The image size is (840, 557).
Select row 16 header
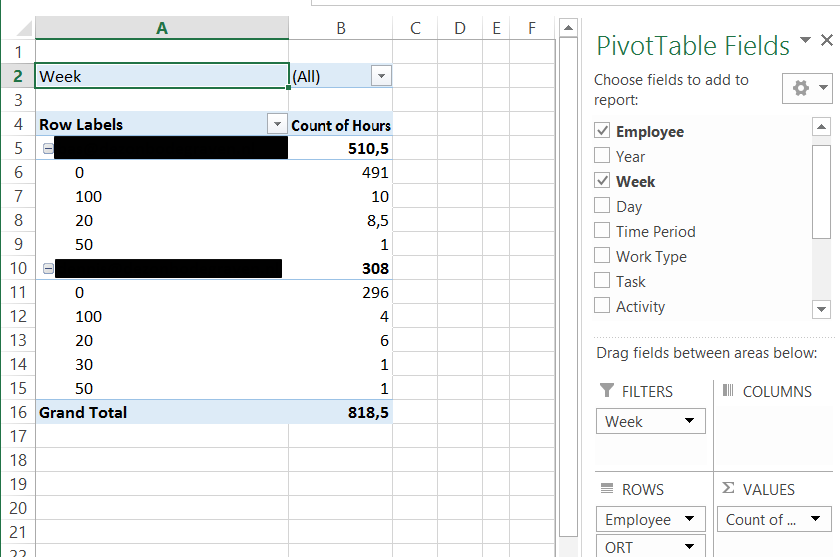[x=18, y=412]
